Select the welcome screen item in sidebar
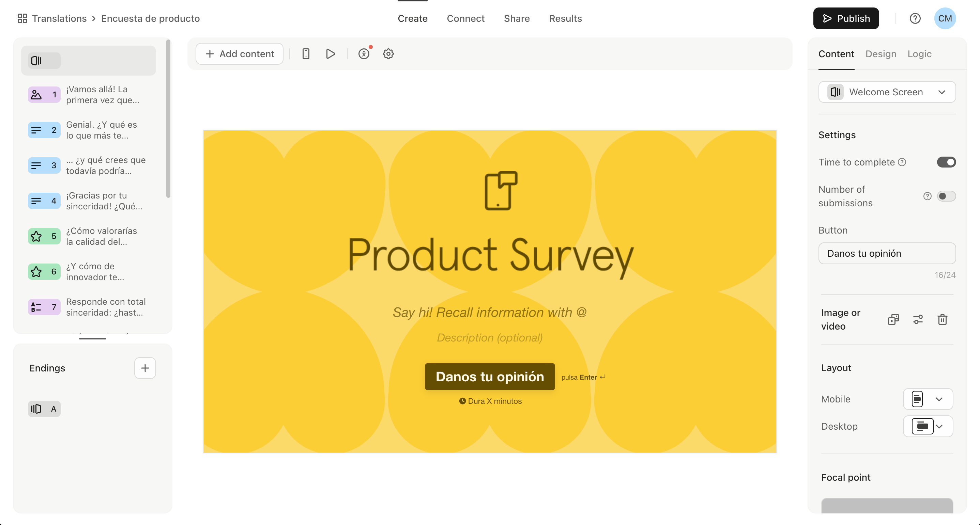 click(x=88, y=61)
